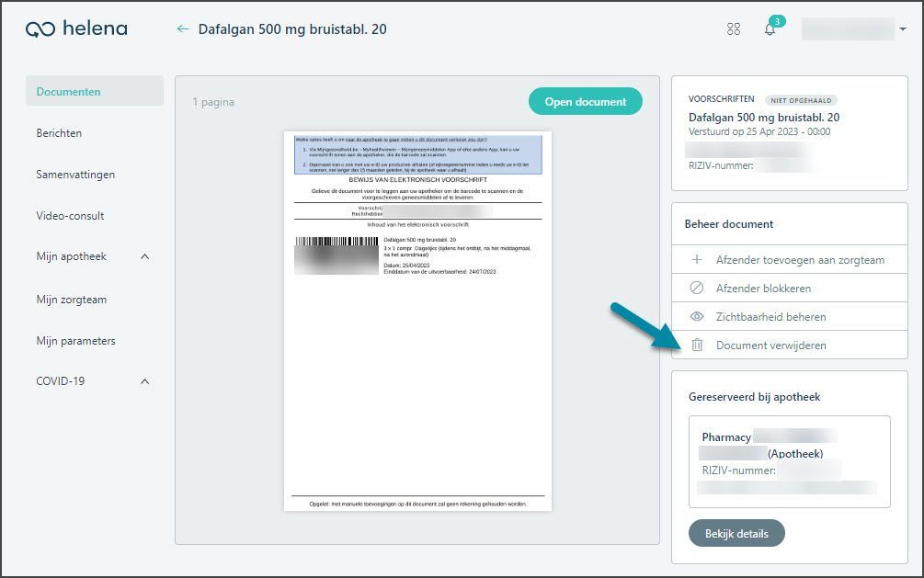This screenshot has width=924, height=578.
Task: Open the user account dropdown arrow
Action: point(902,28)
